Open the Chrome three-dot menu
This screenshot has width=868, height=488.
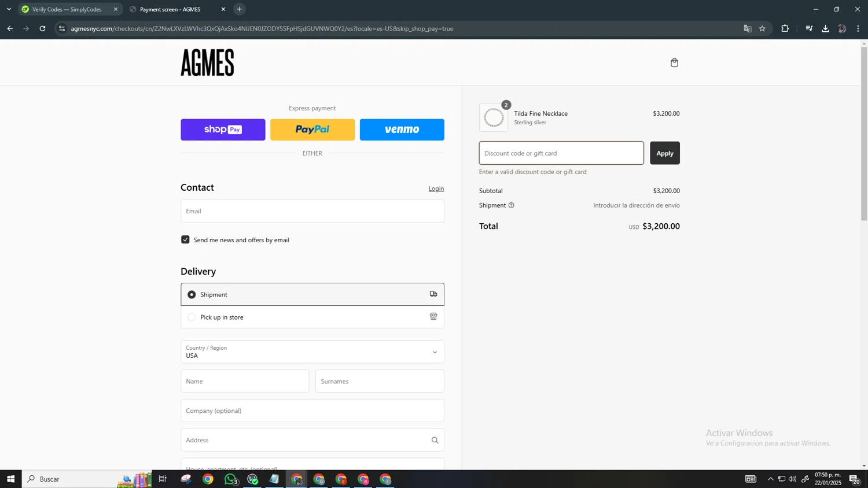(x=858, y=28)
